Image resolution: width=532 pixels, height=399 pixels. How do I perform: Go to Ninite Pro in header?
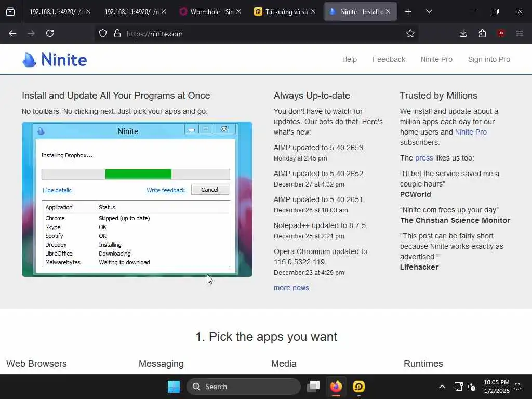click(x=436, y=59)
